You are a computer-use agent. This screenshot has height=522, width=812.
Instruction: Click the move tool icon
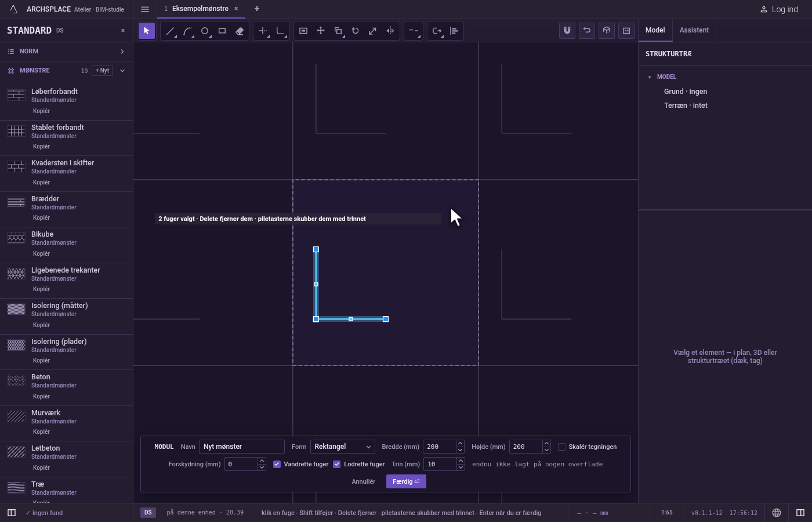(321, 31)
